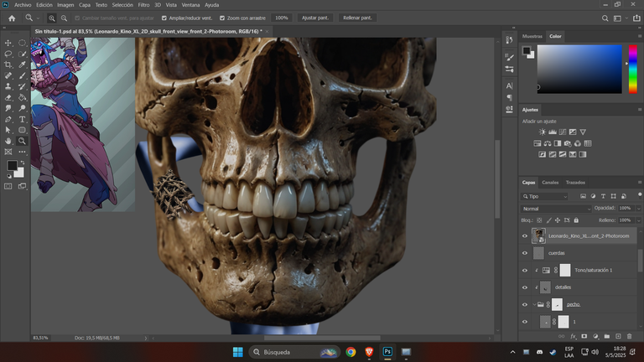Choose Zoom In mode icon
This screenshot has height=362, width=644.
[52, 18]
